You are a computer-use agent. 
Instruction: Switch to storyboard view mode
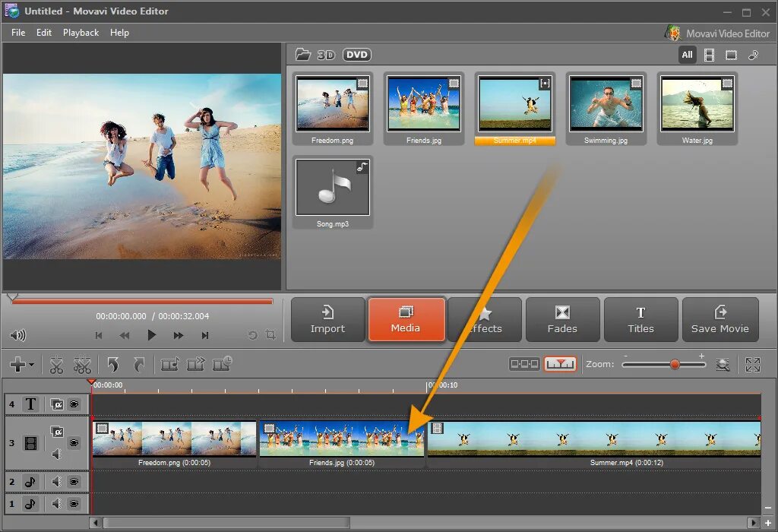[x=524, y=364]
